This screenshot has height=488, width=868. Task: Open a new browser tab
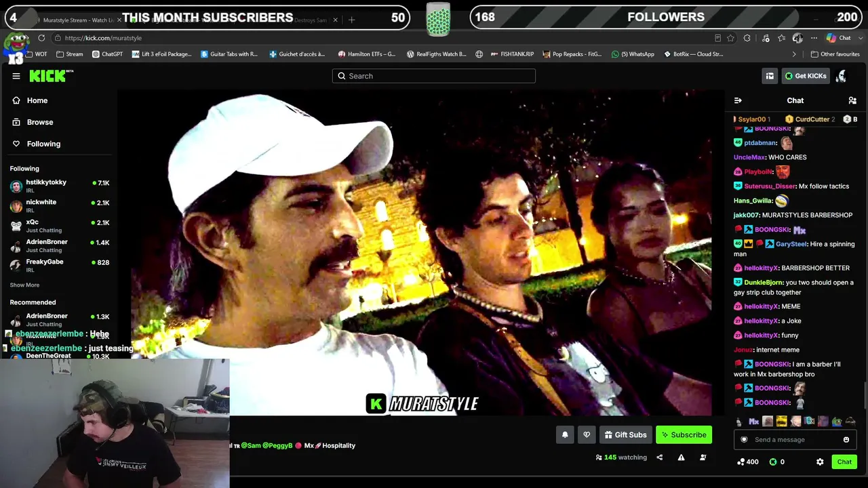click(351, 20)
